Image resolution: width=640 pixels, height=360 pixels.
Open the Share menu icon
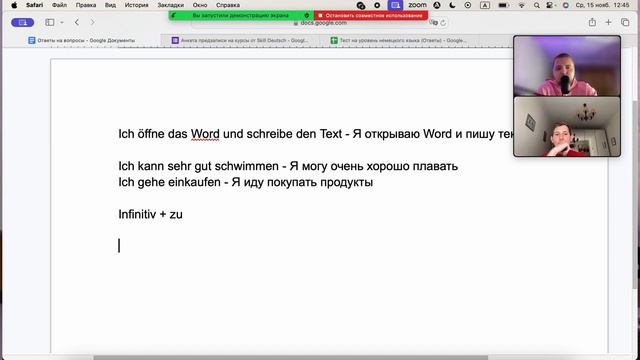[x=592, y=22]
